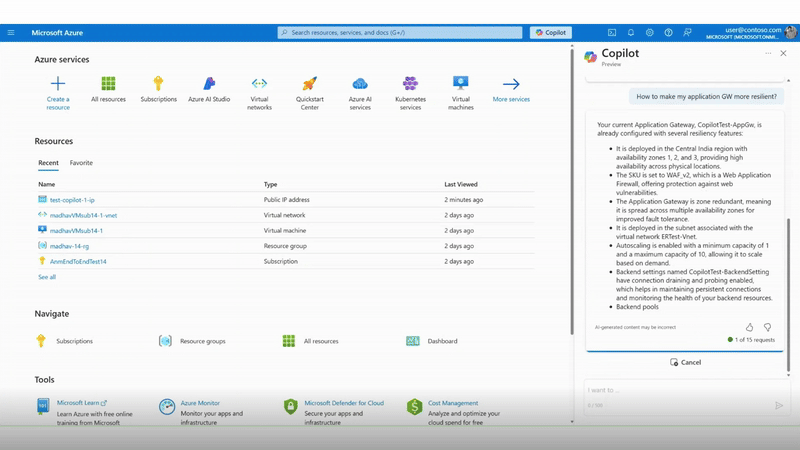Launch Azure AI Studio service

(x=209, y=89)
